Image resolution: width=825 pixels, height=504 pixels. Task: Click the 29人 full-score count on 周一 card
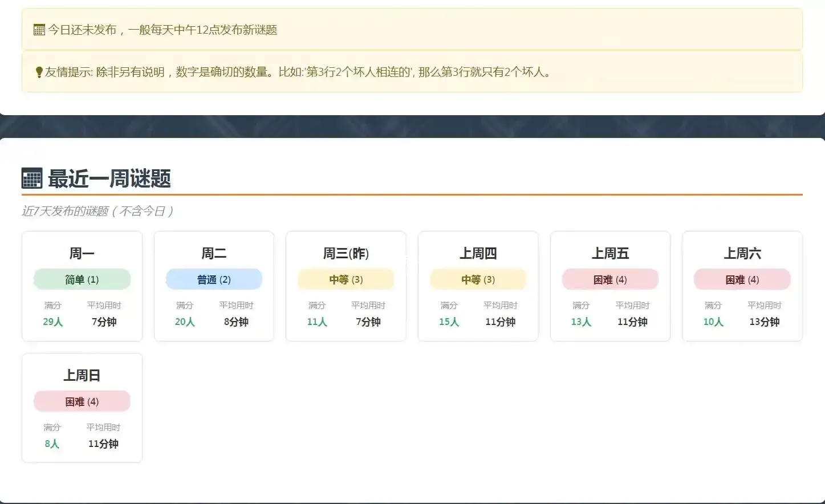click(53, 322)
